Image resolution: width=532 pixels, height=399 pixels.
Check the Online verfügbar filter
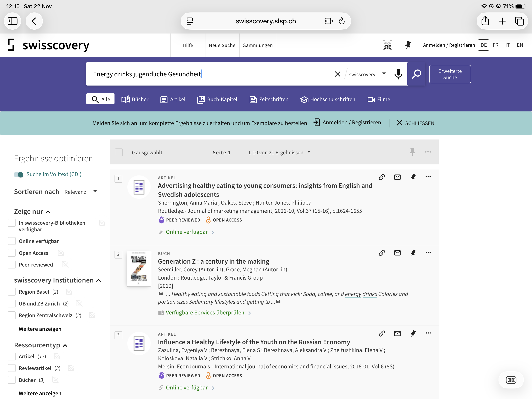[x=11, y=241]
